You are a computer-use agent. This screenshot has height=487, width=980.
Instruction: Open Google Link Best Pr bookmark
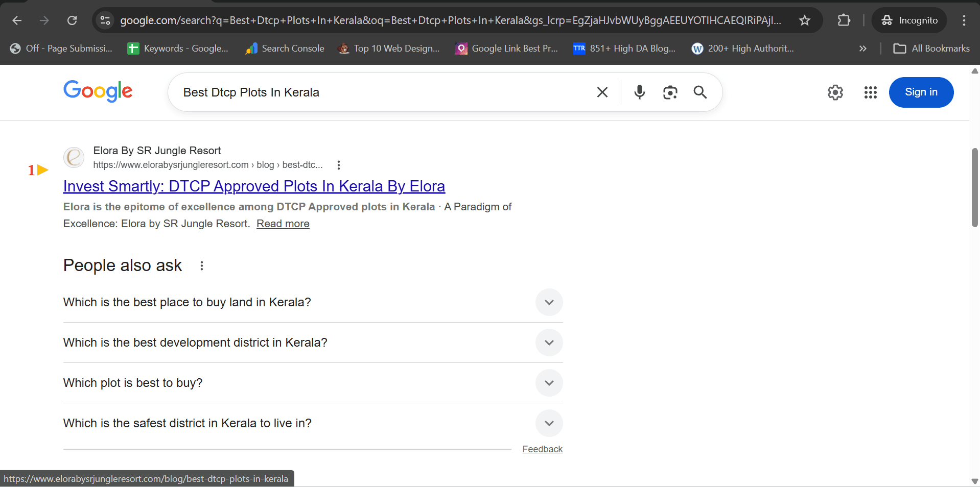point(507,48)
